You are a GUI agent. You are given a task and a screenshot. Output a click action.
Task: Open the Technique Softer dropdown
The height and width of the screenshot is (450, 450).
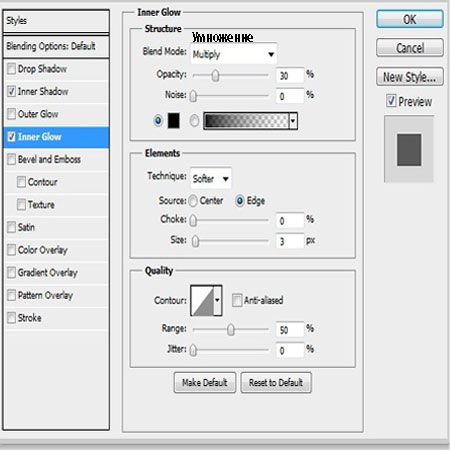[x=211, y=179]
